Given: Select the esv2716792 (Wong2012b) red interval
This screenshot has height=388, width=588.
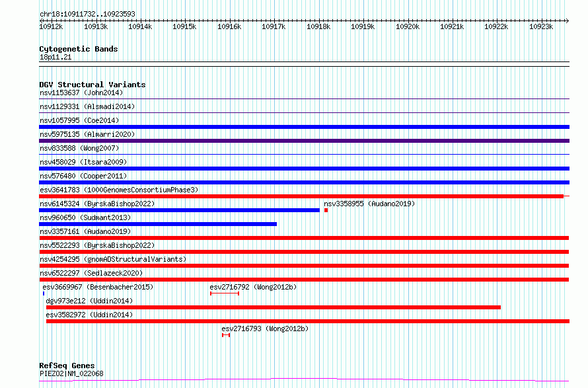Looking at the screenshot, I should (x=225, y=293).
